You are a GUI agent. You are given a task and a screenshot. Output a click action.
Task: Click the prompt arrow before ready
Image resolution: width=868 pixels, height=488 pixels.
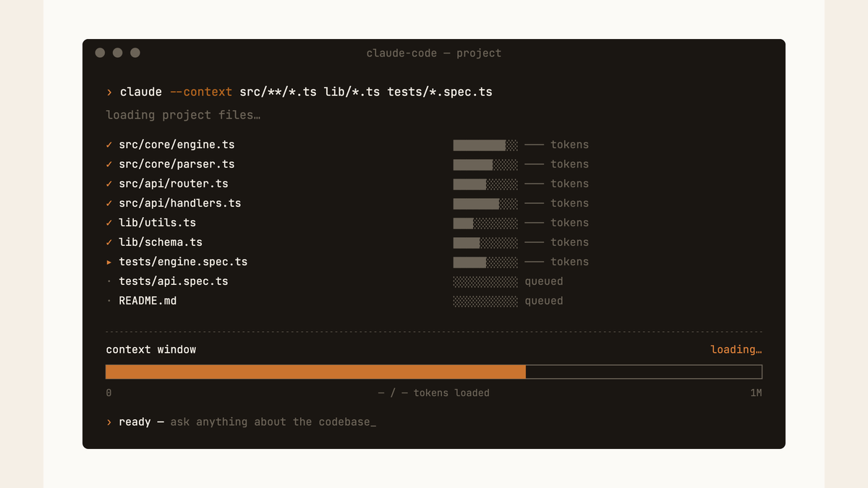109,421
